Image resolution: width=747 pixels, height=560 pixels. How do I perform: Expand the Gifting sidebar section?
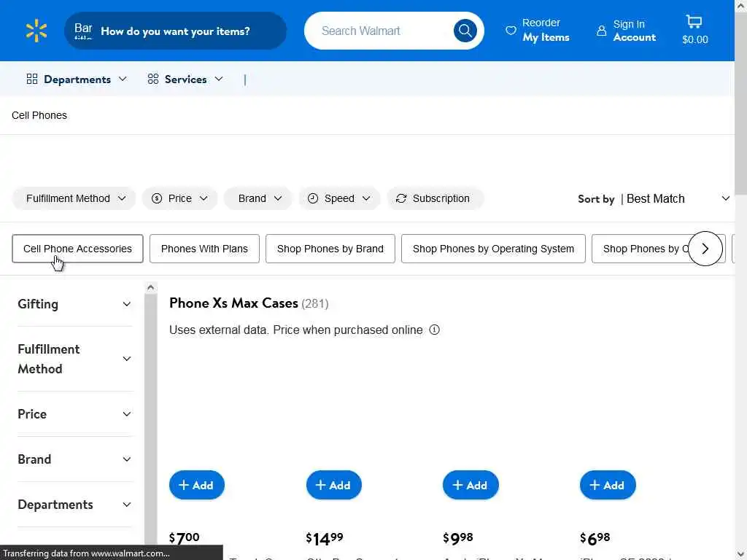74,304
